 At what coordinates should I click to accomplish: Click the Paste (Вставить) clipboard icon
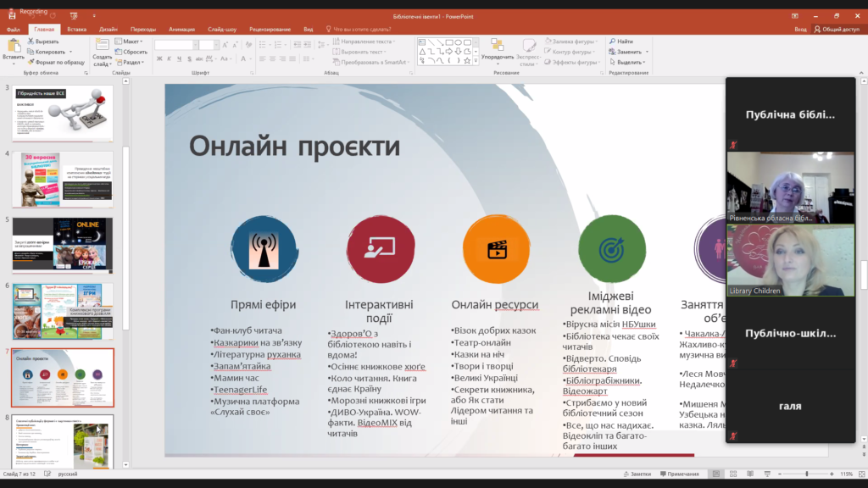coord(14,45)
